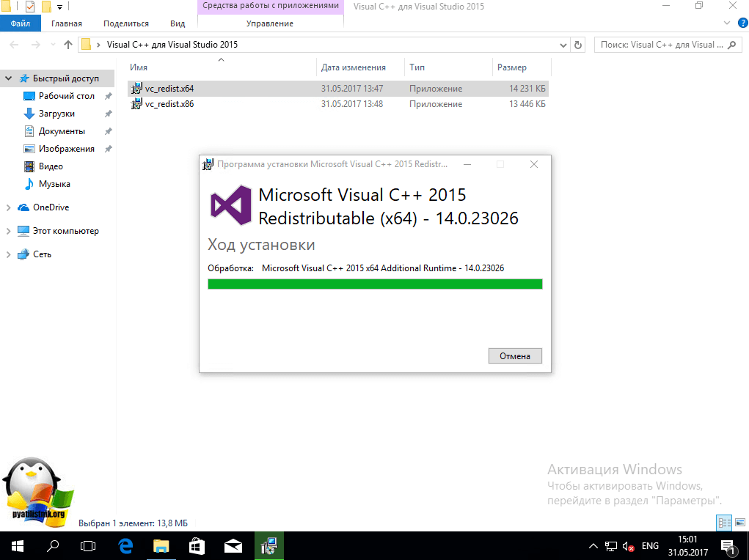Expand the OneDrive tree node
The image size is (749, 560).
click(x=8, y=207)
